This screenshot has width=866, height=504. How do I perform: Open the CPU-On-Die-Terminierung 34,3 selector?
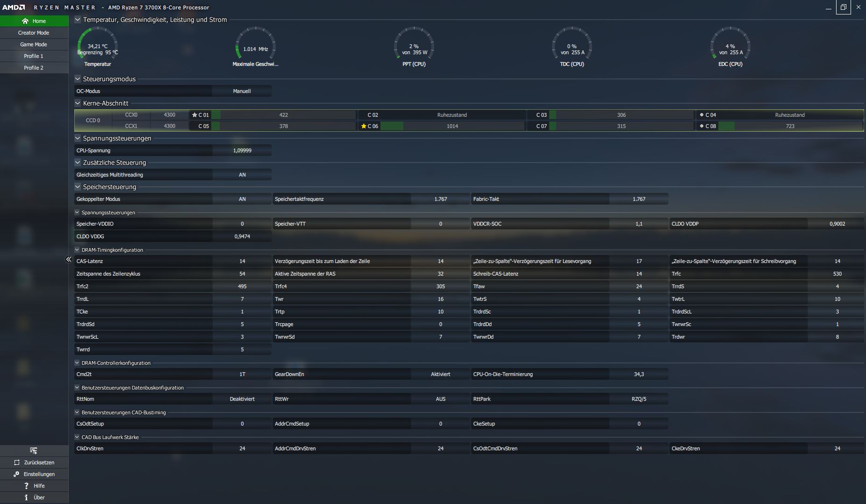[639, 374]
